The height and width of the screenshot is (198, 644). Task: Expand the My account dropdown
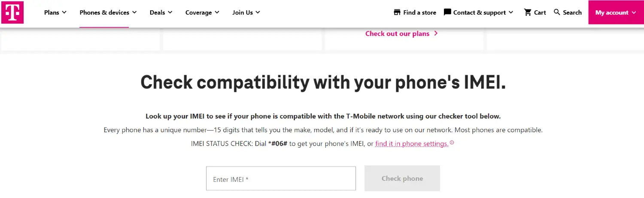[x=616, y=12]
